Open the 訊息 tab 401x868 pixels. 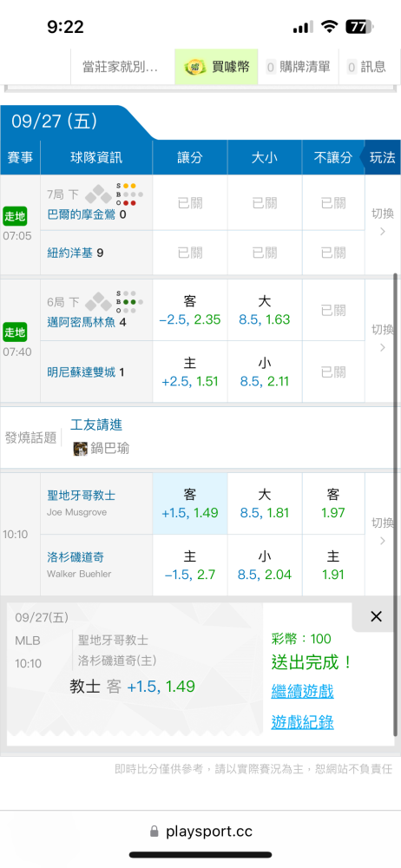coord(366,67)
